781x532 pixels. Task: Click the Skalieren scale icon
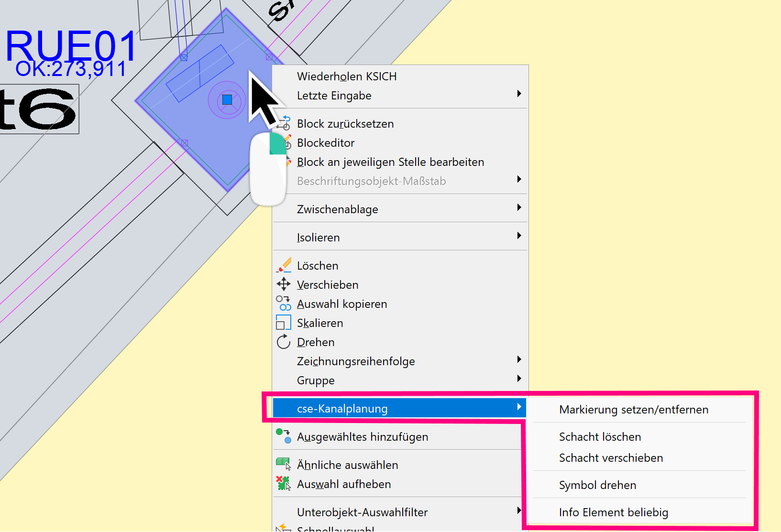click(x=284, y=323)
